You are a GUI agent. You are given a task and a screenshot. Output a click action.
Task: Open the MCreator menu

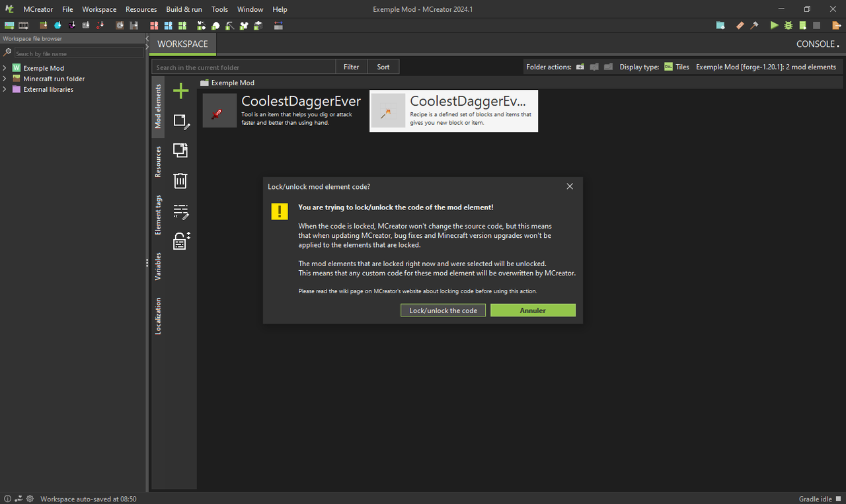point(39,9)
